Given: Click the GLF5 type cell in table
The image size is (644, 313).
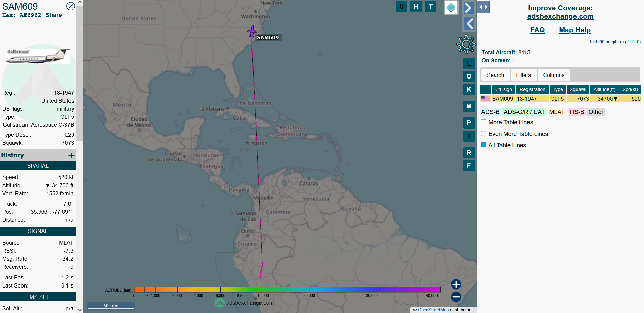Looking at the screenshot, I should [558, 99].
